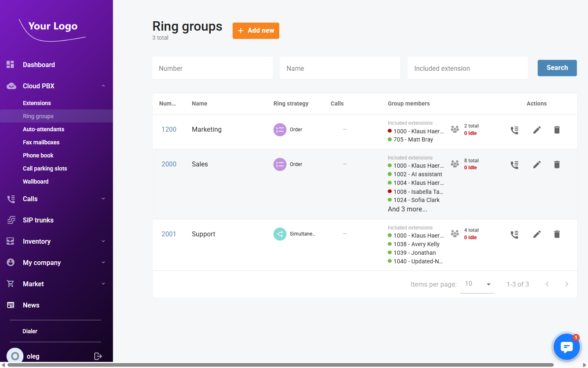Click the red status dot for extension 1008
Viewport: 588px width, 368px height.
pos(390,191)
